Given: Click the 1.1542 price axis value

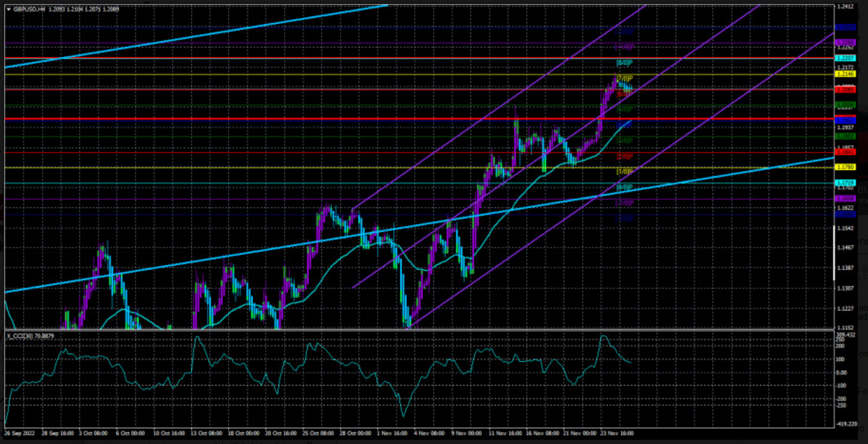Looking at the screenshot, I should point(845,228).
